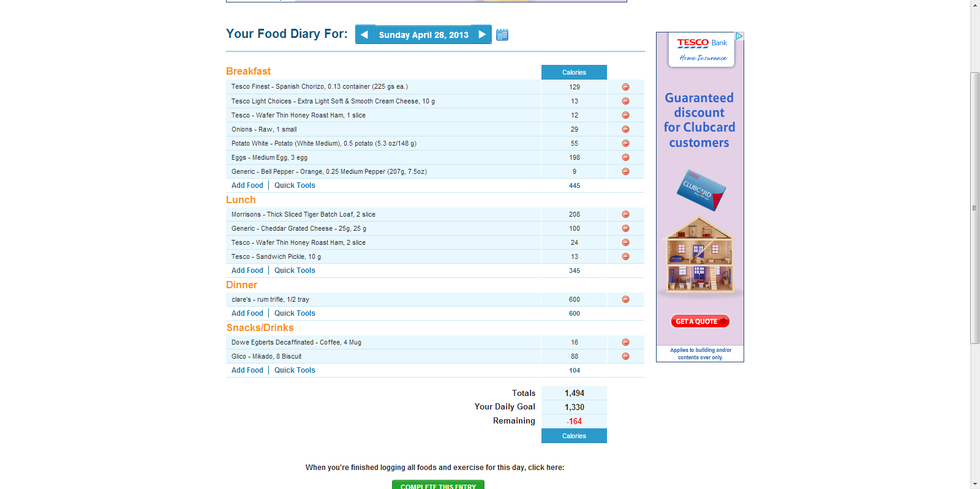Click the Lunch meal heading

point(241,200)
